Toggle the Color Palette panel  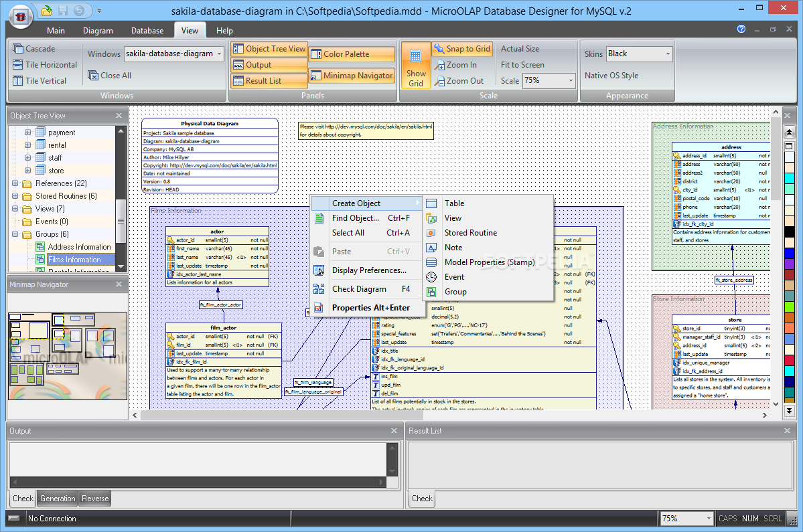[352, 54]
